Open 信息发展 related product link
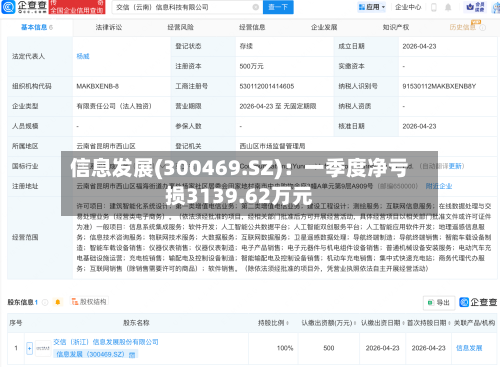This screenshot has width=500, height=367. tap(469, 348)
